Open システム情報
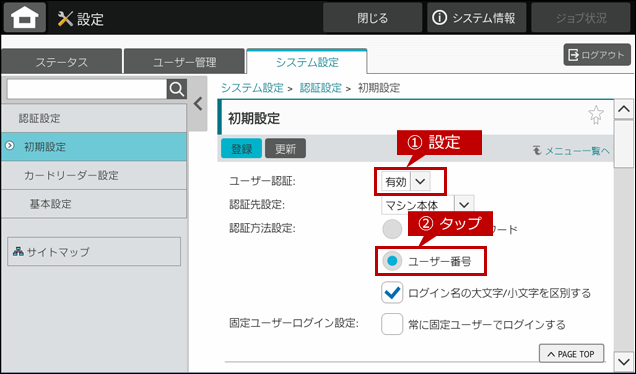636x374 pixels. 477,18
